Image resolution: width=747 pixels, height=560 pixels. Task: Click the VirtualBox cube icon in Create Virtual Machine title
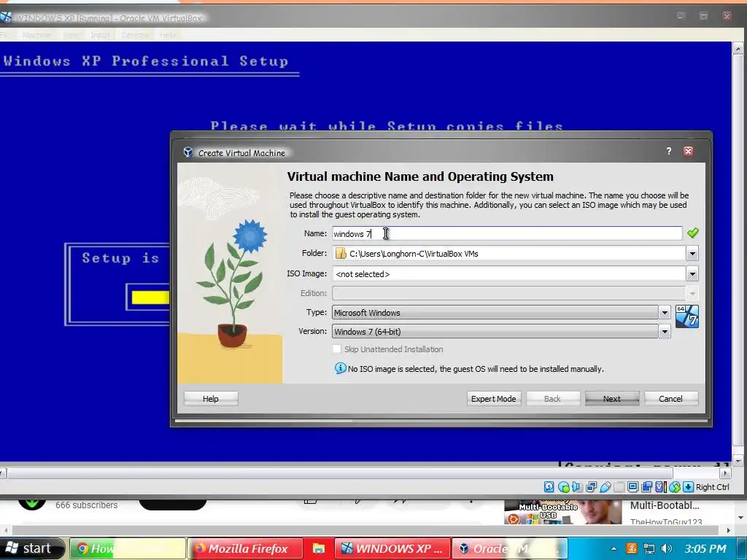click(x=187, y=152)
